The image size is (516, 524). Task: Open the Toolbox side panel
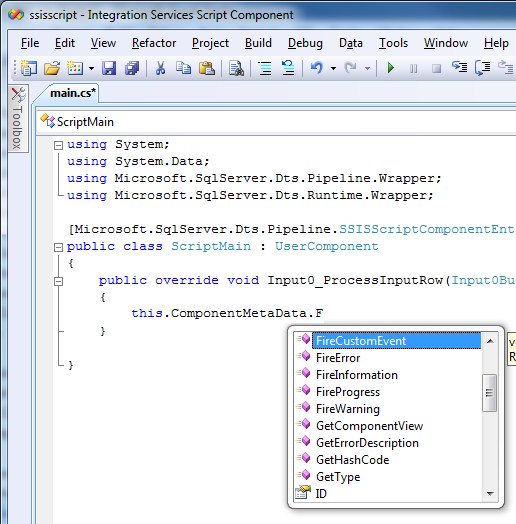[18, 119]
